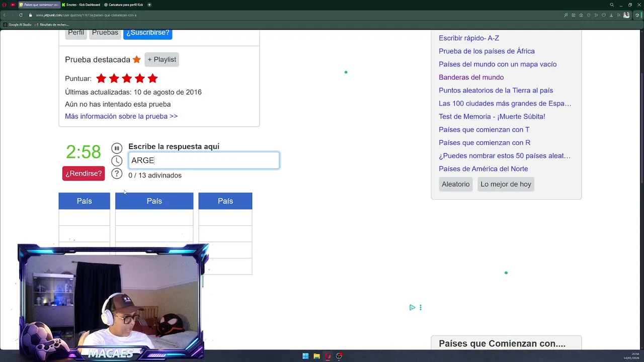Screen dimensions: 644x362
Task: Open the question mark help icon
Action: [x=117, y=173]
